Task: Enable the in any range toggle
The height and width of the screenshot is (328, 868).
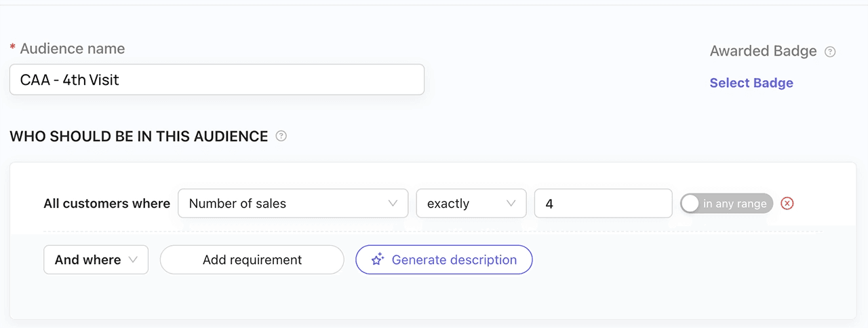Action: pyautogui.click(x=726, y=204)
